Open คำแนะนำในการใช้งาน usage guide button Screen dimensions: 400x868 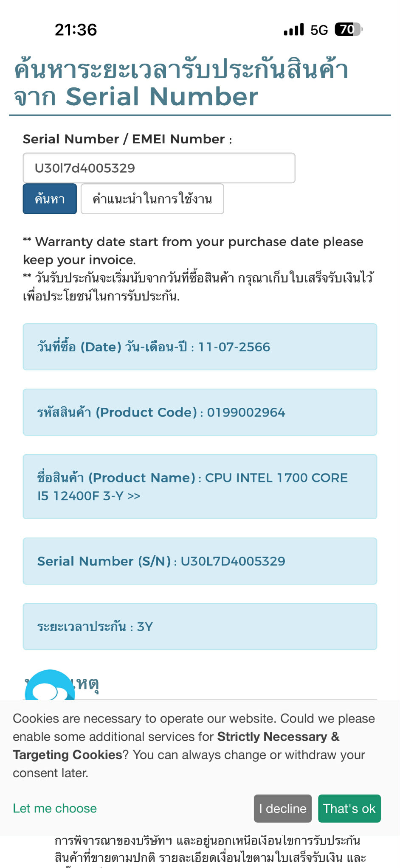(152, 199)
